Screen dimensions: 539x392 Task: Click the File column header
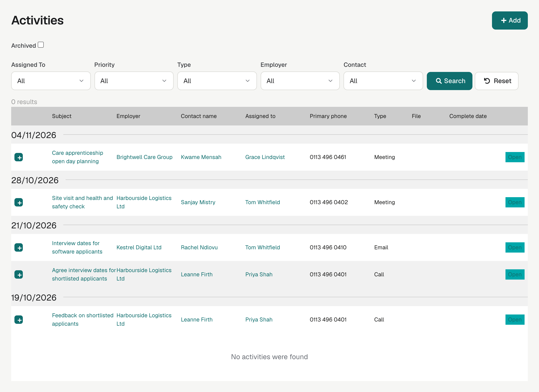pyautogui.click(x=416, y=116)
